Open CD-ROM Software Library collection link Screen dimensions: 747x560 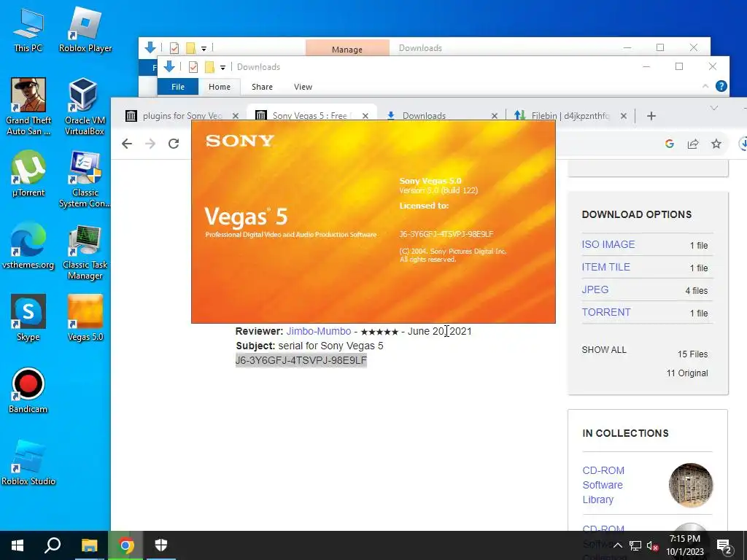tap(603, 485)
